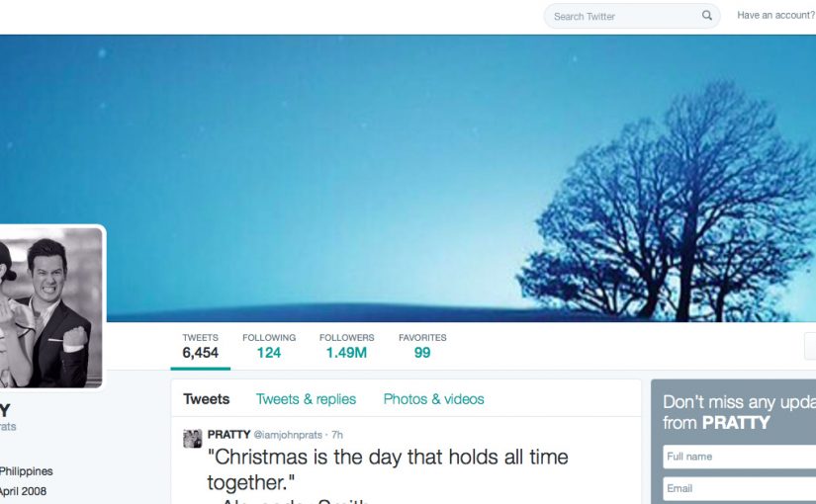816x504 pixels.
Task: Click the Philippines location text in the sidebar
Action: pyautogui.click(x=26, y=471)
